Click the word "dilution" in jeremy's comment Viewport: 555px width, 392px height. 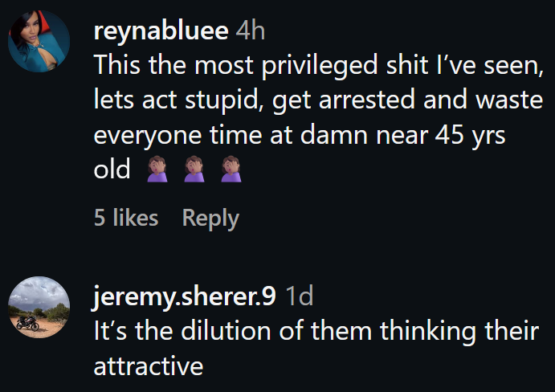[x=210, y=331]
